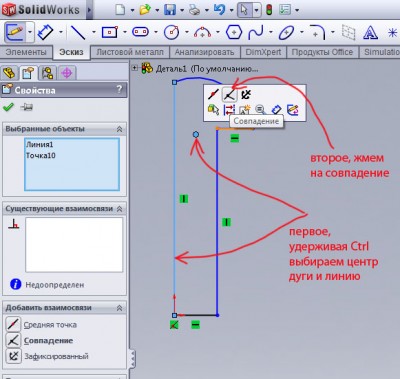The height and width of the screenshot is (379, 400).
Task: Select the Spline sketch tool
Action: click(x=256, y=32)
